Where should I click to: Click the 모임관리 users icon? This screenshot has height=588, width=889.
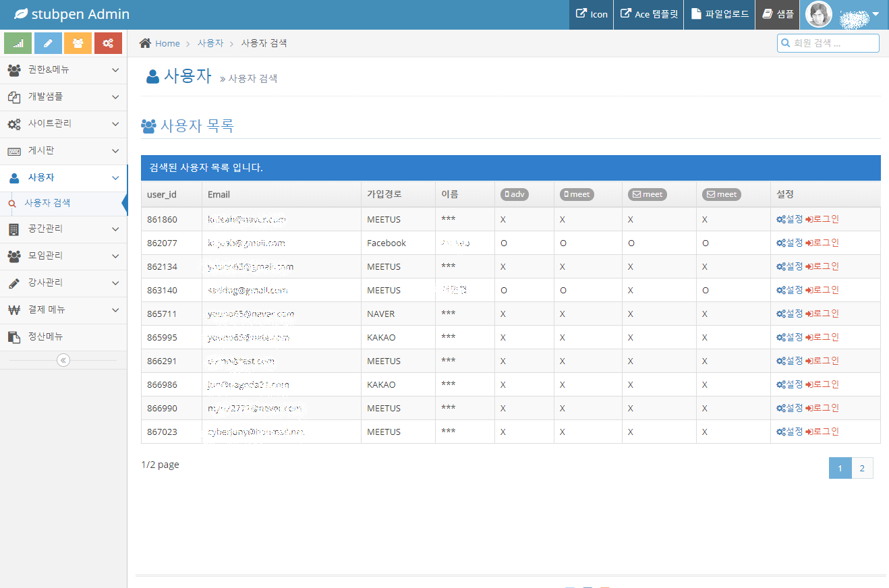pyautogui.click(x=14, y=256)
